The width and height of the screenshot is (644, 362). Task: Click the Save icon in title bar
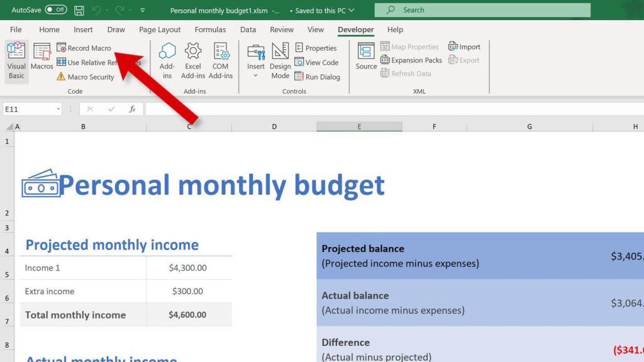[79, 10]
